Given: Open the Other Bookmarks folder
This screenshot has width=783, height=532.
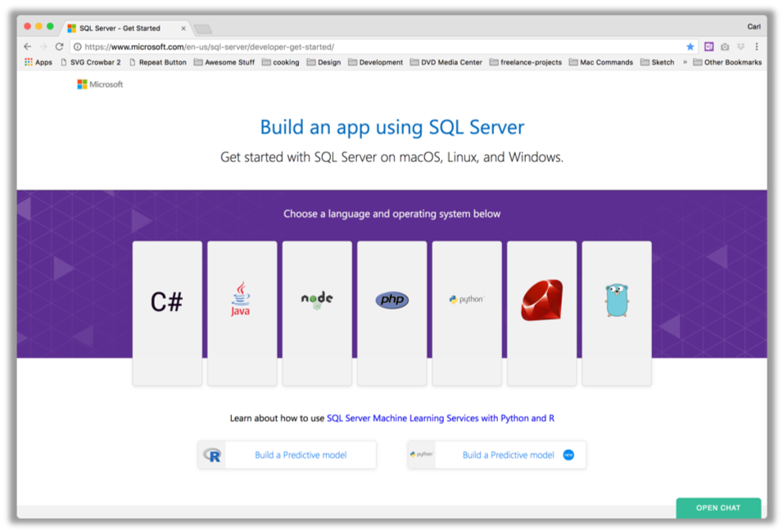Looking at the screenshot, I should click(x=727, y=62).
